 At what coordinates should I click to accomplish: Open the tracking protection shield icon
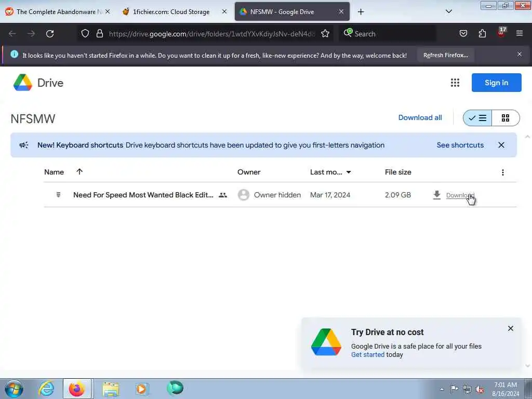click(85, 33)
